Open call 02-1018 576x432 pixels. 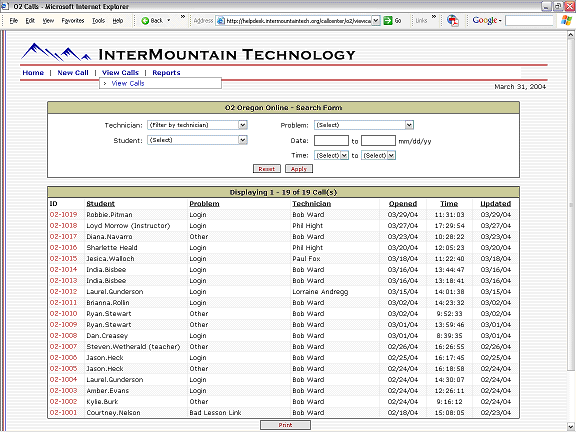[x=63, y=226]
